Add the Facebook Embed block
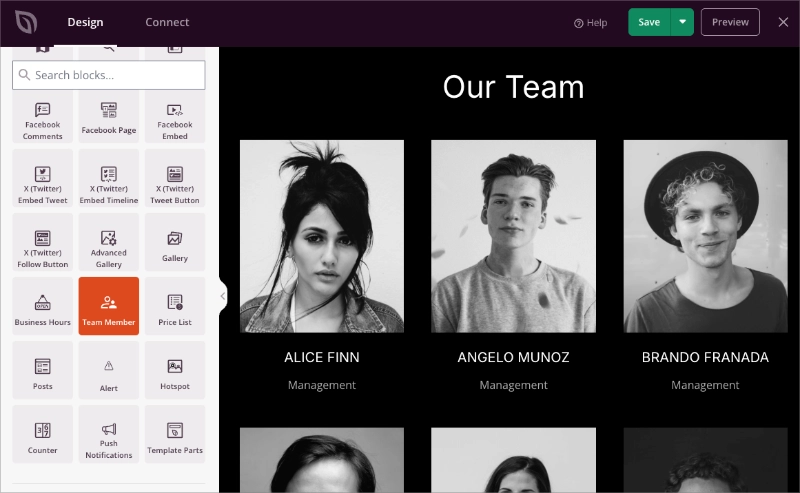 click(174, 117)
